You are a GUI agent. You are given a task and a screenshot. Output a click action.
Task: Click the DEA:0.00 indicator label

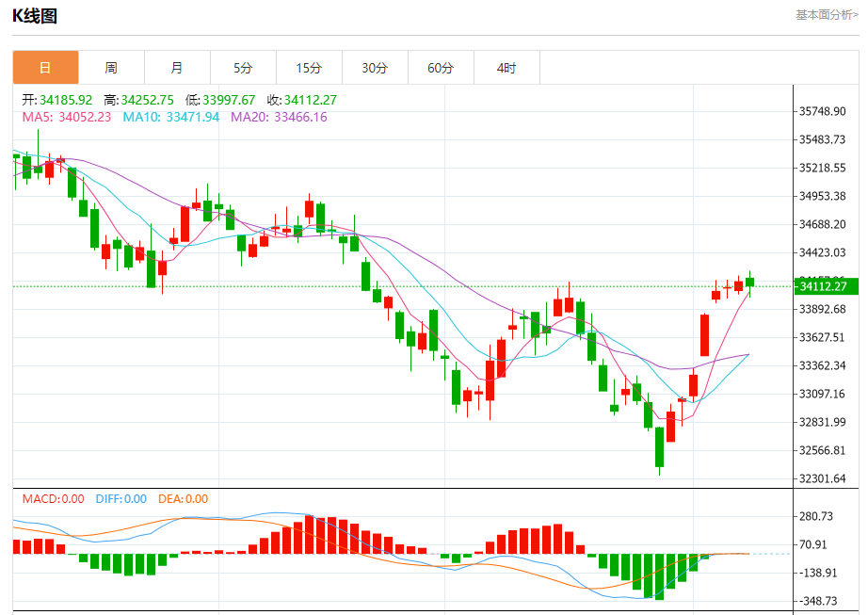pyautogui.click(x=184, y=499)
